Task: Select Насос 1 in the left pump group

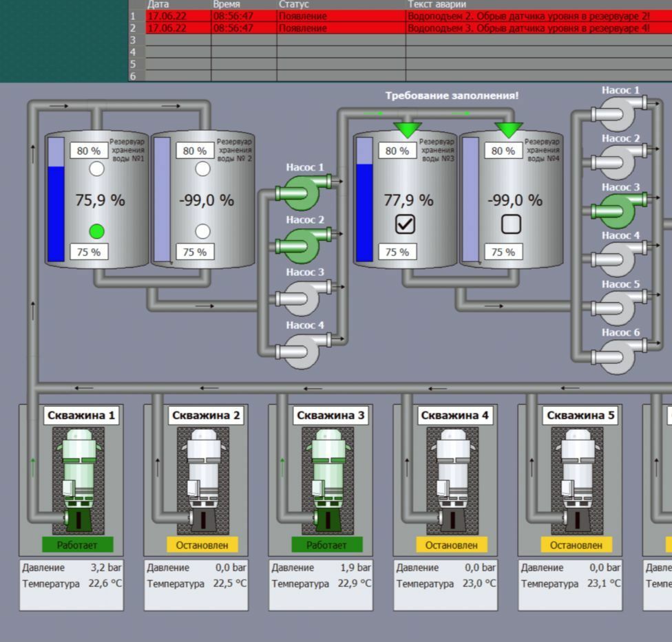Action: coord(303,192)
